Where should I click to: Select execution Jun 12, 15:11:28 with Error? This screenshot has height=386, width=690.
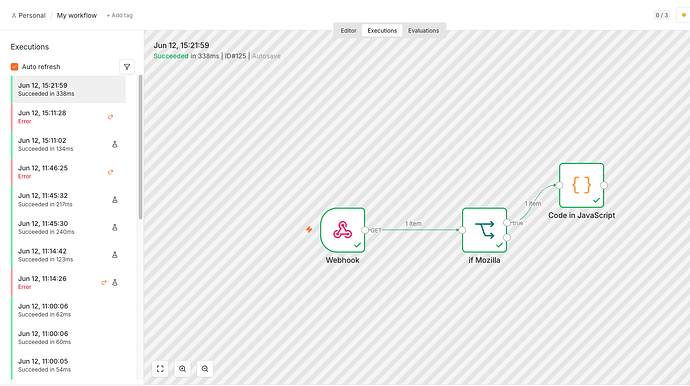pos(69,117)
